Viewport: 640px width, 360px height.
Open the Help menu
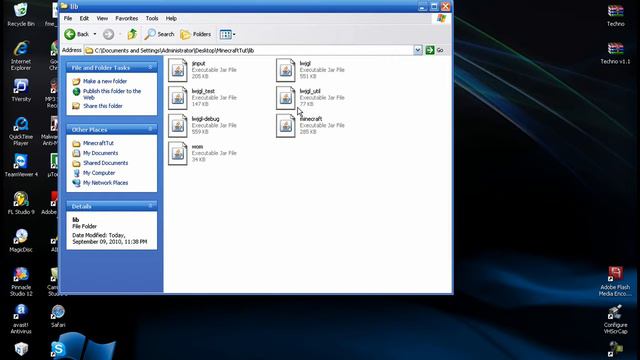[171, 18]
